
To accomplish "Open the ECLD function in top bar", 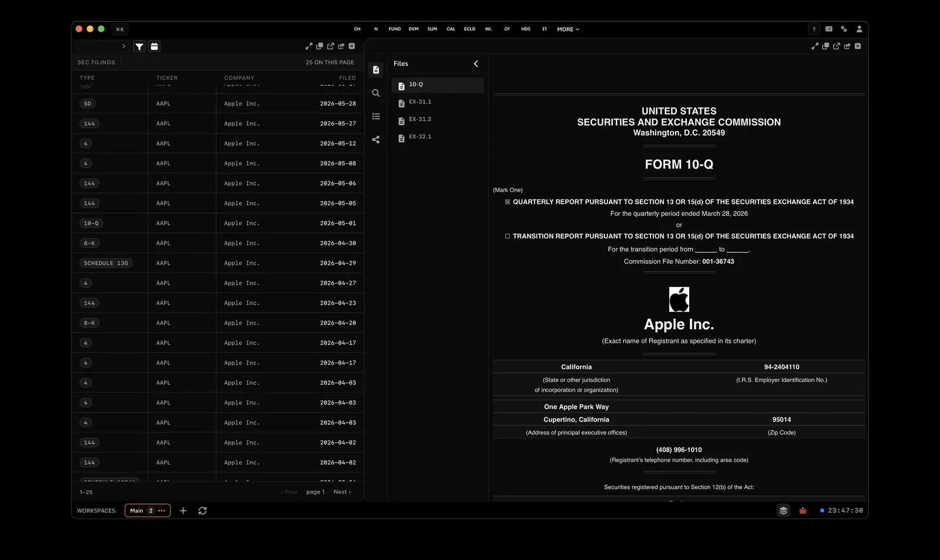I will point(470,29).
